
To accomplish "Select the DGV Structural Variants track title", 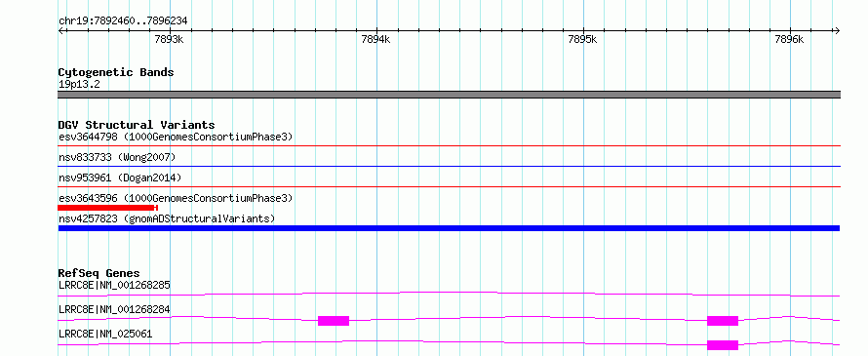I will [x=137, y=125].
